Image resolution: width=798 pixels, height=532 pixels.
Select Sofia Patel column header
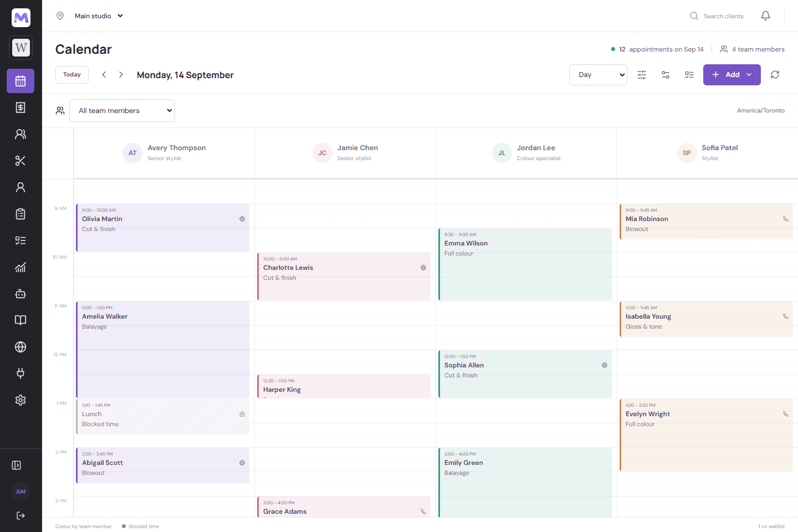(x=708, y=153)
